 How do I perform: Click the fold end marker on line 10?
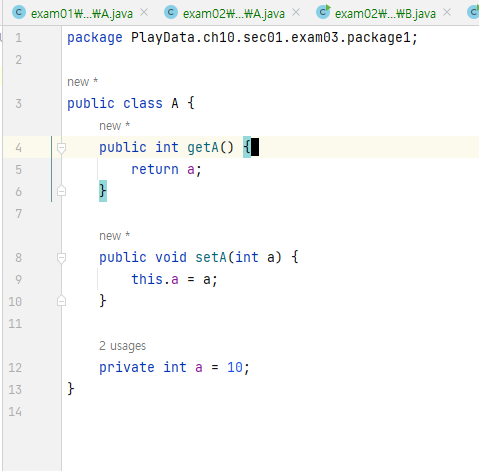(61, 301)
